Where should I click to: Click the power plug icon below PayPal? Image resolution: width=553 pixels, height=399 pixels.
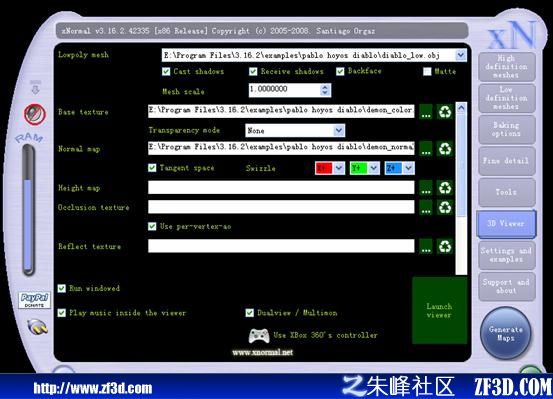(38, 327)
